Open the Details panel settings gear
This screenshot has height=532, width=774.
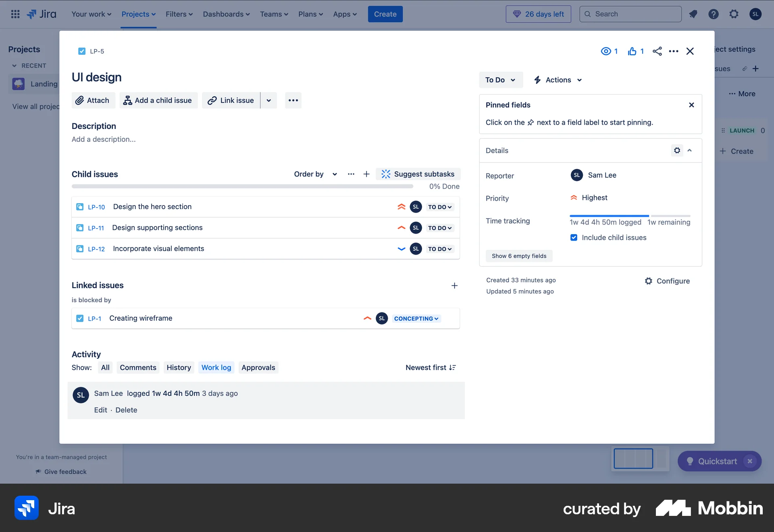point(676,150)
